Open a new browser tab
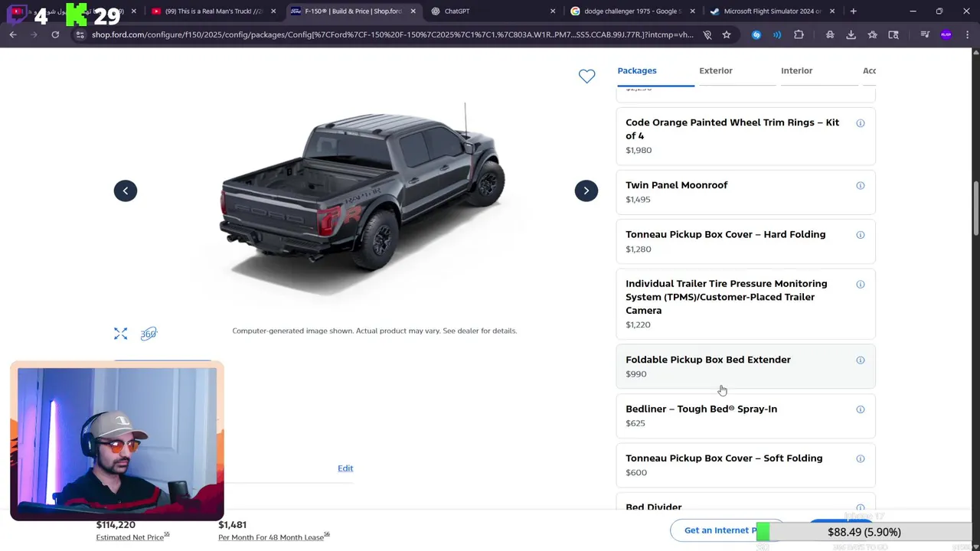 (853, 11)
